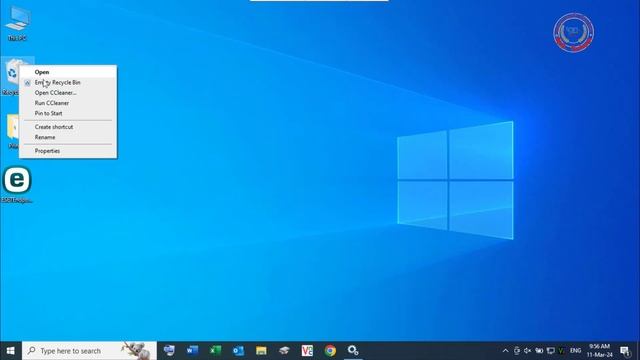Choose Empty Recycle Bin in the menu
This screenshot has width=640, height=360.
68,82
